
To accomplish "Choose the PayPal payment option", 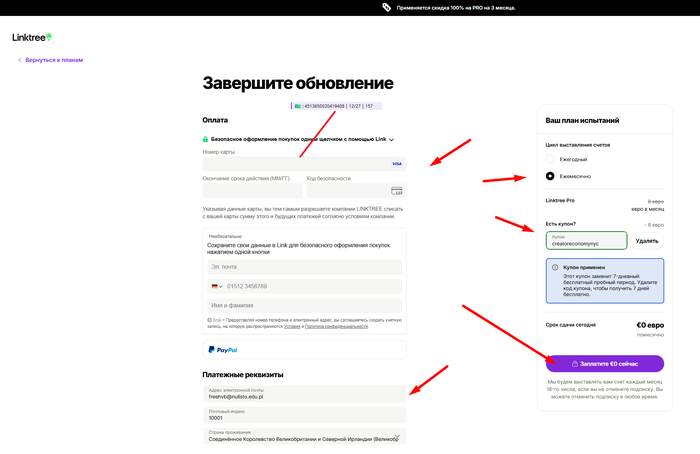I will click(x=304, y=350).
